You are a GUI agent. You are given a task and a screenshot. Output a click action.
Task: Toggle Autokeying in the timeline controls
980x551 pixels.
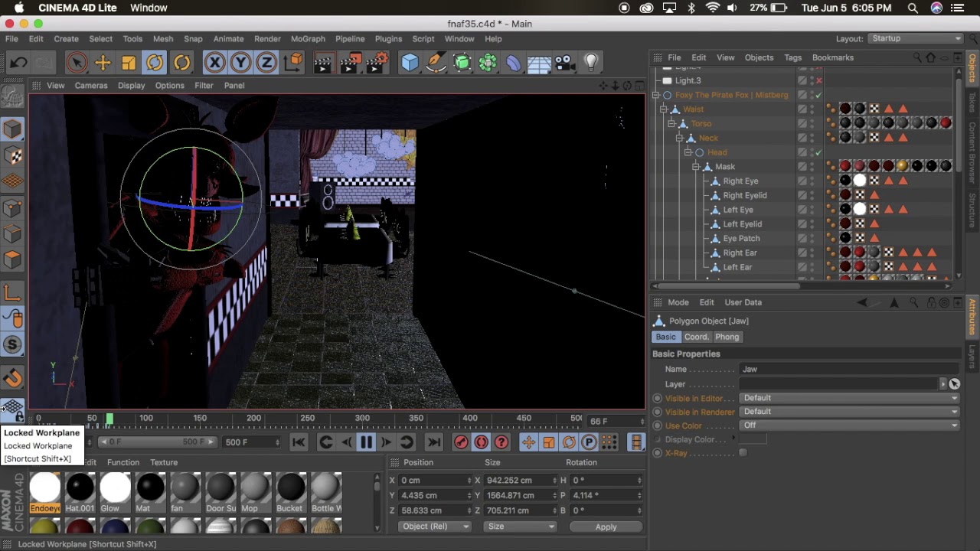481,442
